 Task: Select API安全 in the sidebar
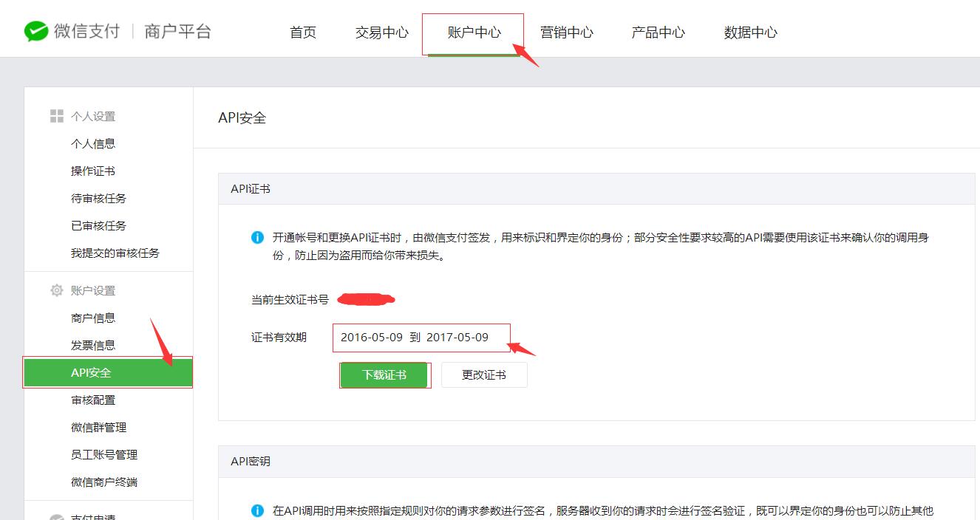(107, 373)
